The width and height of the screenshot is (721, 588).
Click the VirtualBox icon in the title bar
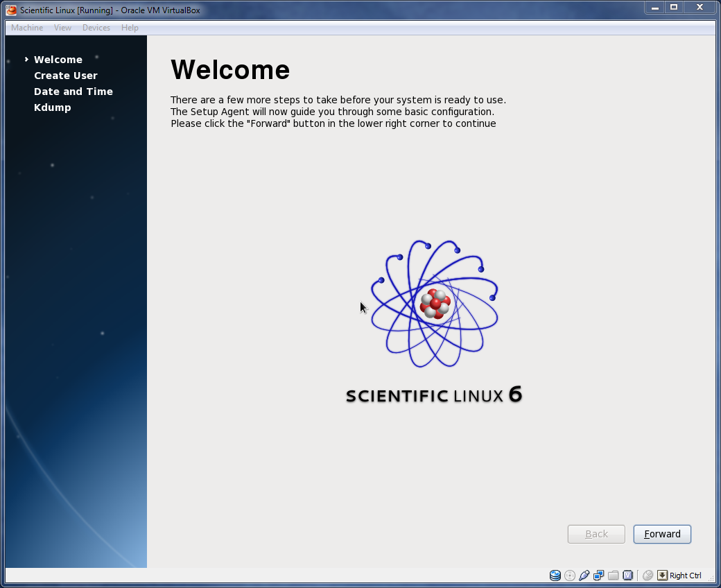pyautogui.click(x=11, y=10)
